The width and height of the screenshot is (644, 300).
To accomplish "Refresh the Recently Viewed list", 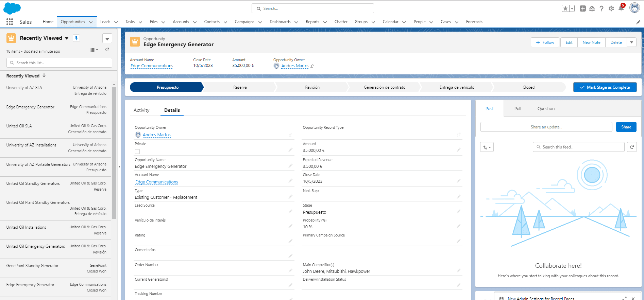I will [107, 50].
